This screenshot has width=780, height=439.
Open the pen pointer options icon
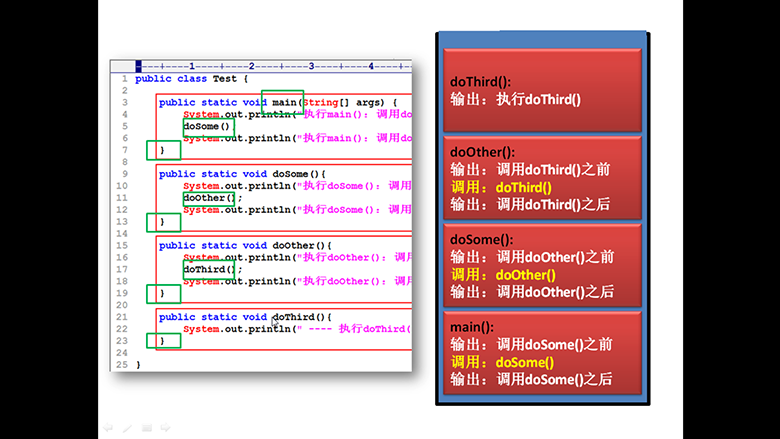(x=127, y=428)
